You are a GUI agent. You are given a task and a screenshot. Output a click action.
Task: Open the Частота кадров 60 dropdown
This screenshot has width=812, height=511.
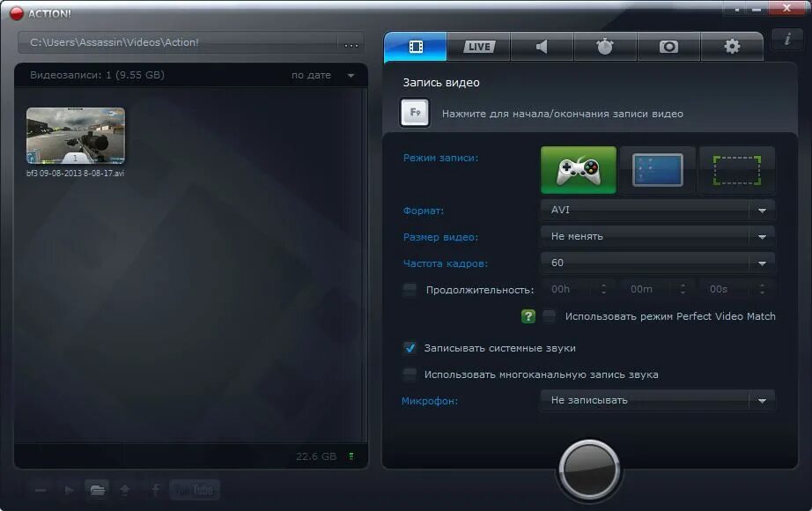click(x=658, y=263)
